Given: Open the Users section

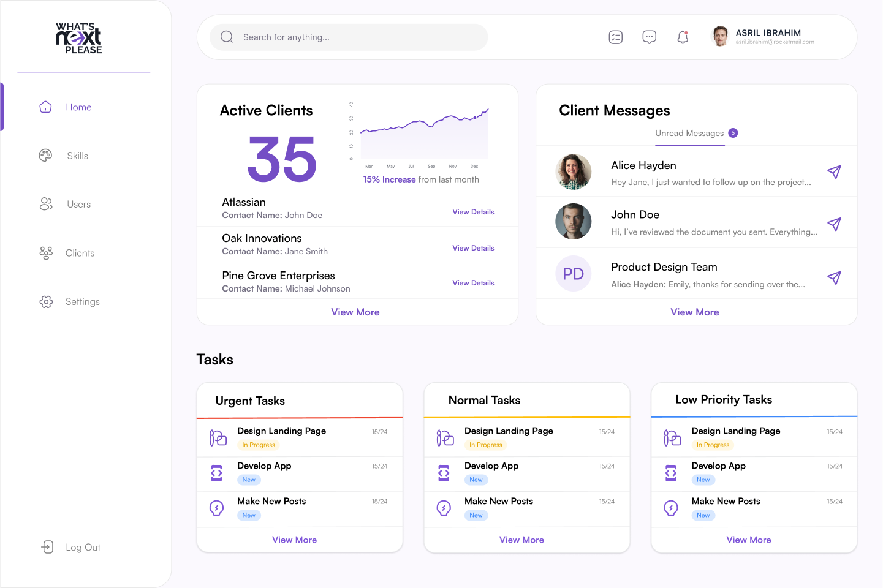Looking at the screenshot, I should click(78, 205).
